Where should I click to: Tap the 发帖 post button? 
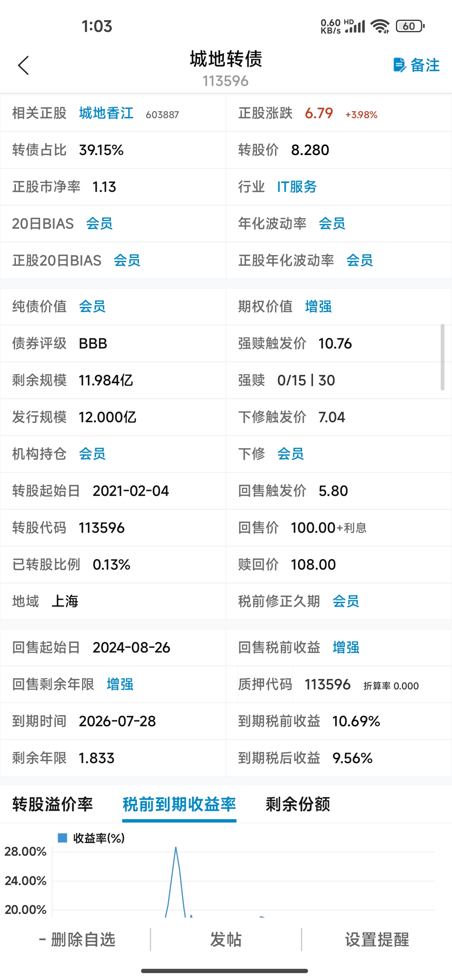pyautogui.click(x=226, y=939)
